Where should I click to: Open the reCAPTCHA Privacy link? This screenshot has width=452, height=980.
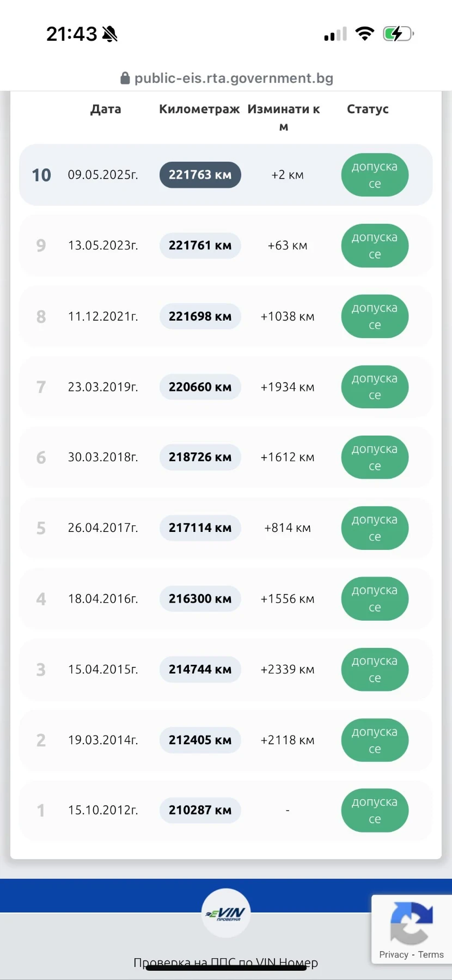(394, 954)
